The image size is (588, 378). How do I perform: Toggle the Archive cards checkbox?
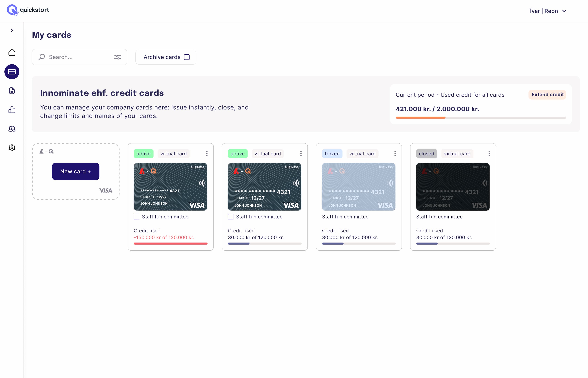[x=187, y=57]
